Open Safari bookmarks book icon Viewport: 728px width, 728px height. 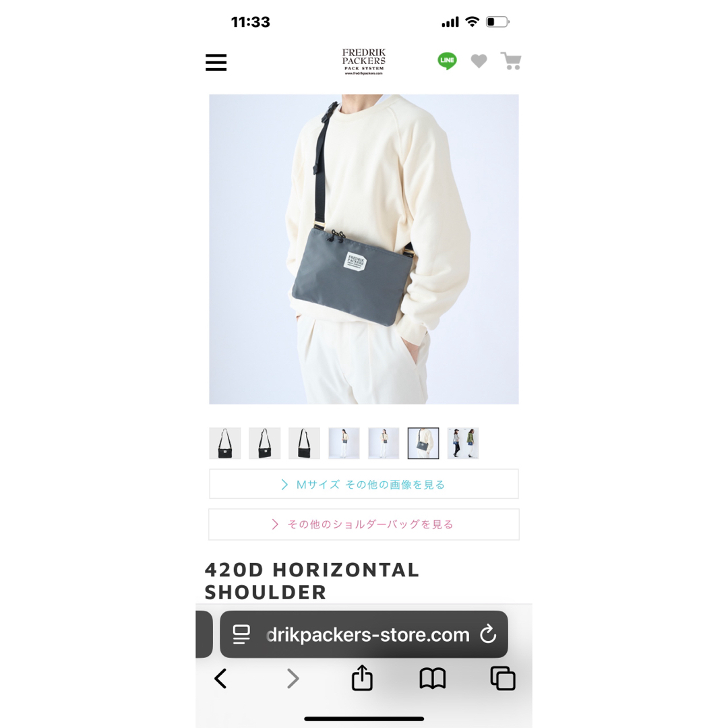432,679
